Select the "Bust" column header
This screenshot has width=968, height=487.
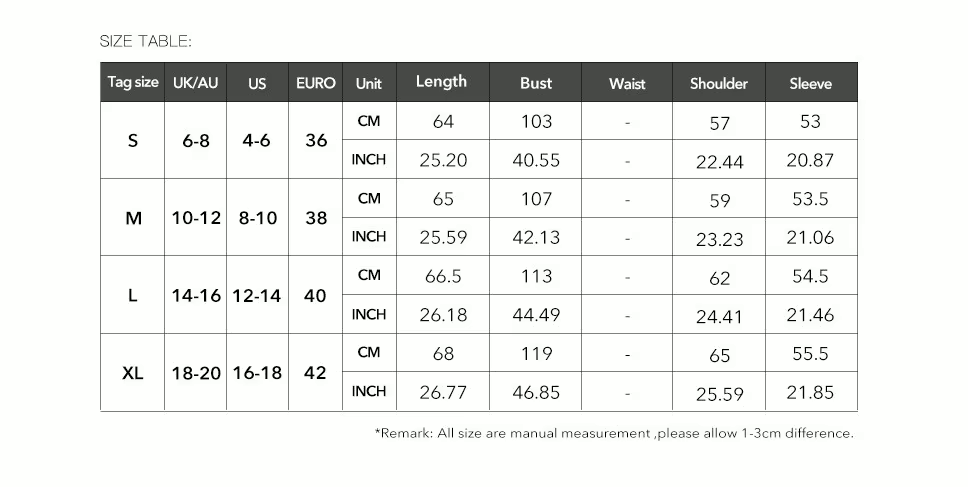click(x=536, y=83)
